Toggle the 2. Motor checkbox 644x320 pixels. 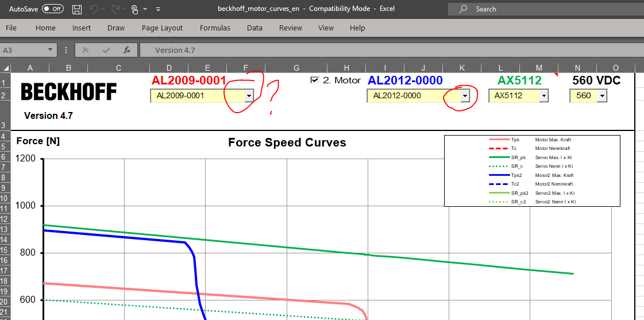[x=315, y=80]
